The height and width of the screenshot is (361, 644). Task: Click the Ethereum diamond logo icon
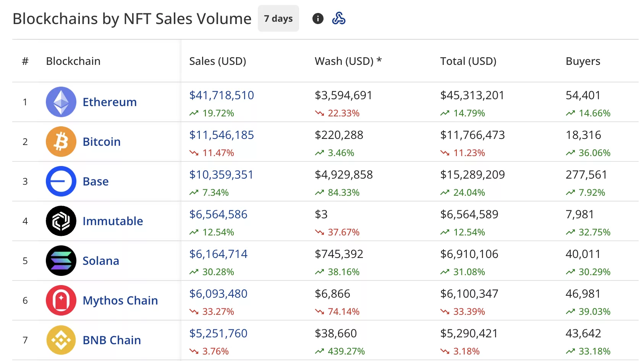click(60, 102)
